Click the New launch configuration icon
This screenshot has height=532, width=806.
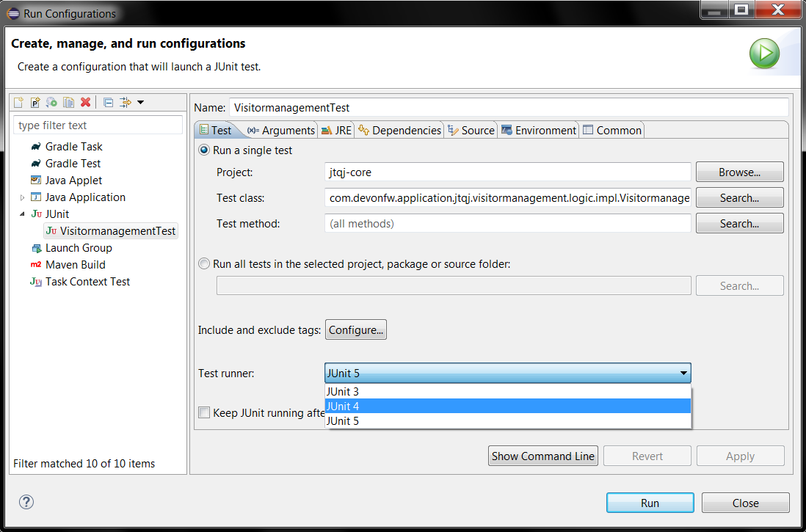tap(19, 102)
